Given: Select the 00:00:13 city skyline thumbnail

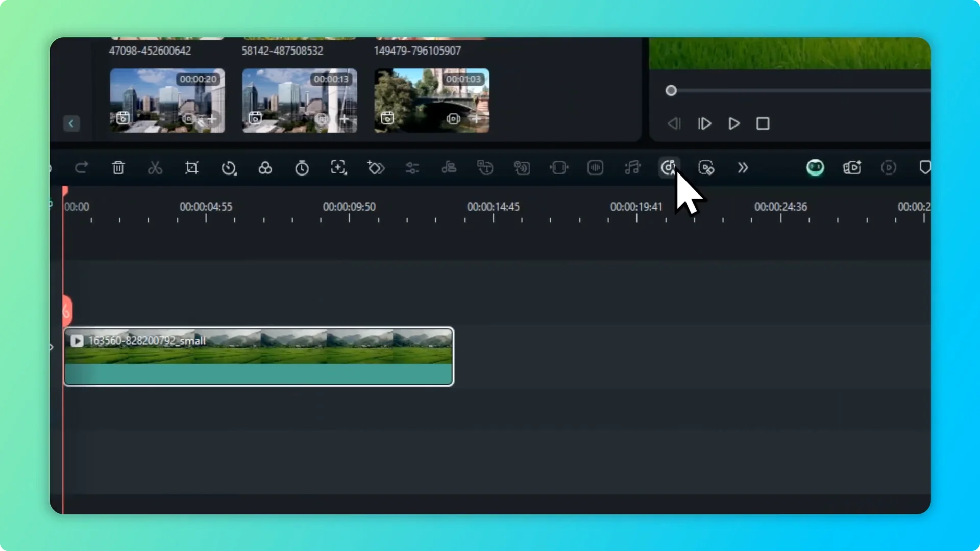Looking at the screenshot, I should coord(300,101).
